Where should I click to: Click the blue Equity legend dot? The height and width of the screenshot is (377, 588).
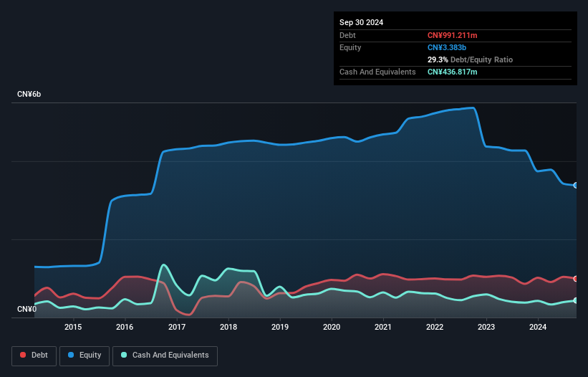tap(71, 355)
